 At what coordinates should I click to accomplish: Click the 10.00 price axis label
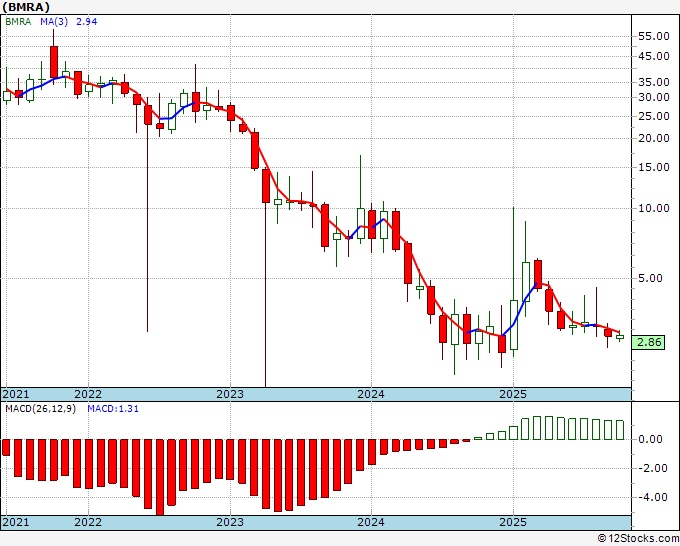click(x=654, y=209)
